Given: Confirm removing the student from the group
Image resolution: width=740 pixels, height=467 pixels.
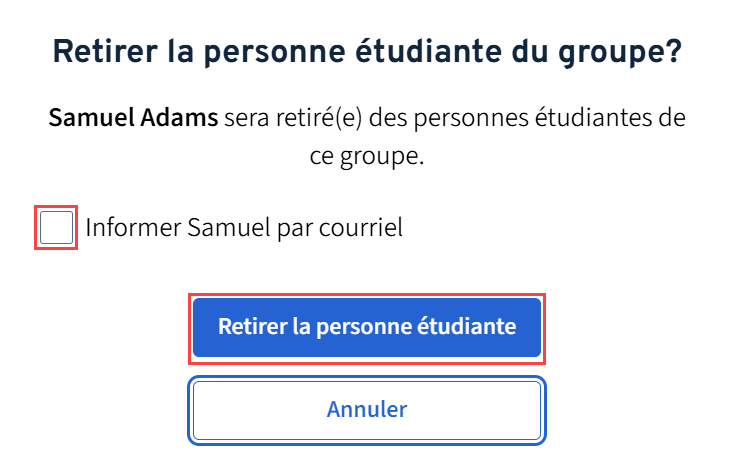Looking at the screenshot, I should pyautogui.click(x=367, y=327).
